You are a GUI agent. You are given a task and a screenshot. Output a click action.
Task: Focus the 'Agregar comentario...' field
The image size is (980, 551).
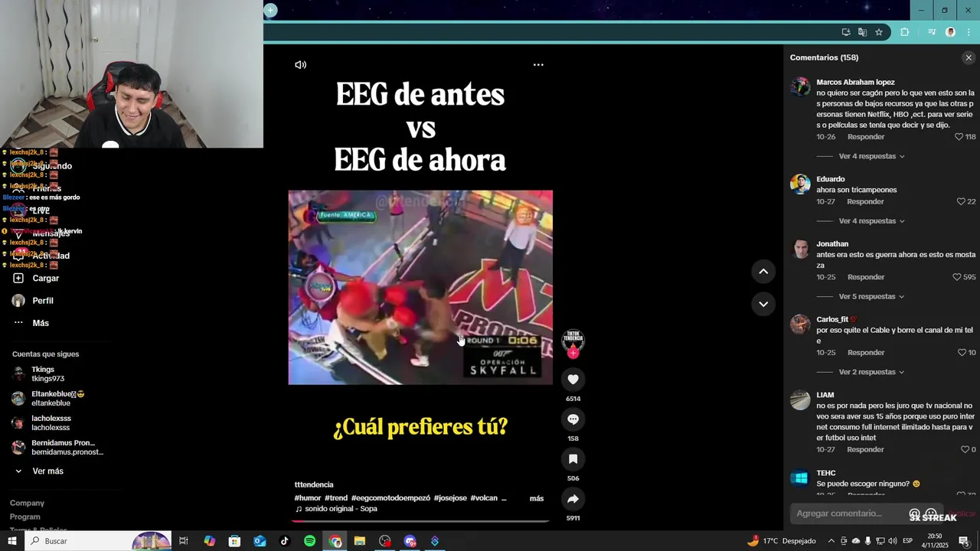[x=839, y=514]
